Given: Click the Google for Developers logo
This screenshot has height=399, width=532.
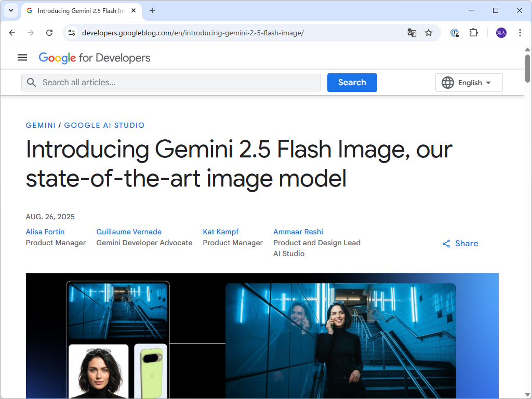Looking at the screenshot, I should coord(94,58).
